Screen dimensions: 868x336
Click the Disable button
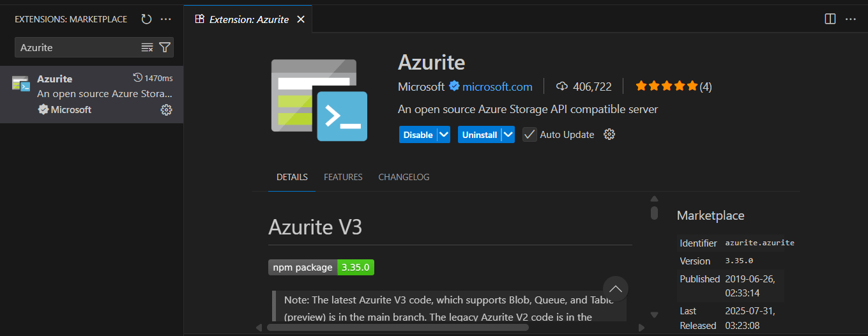pyautogui.click(x=418, y=135)
